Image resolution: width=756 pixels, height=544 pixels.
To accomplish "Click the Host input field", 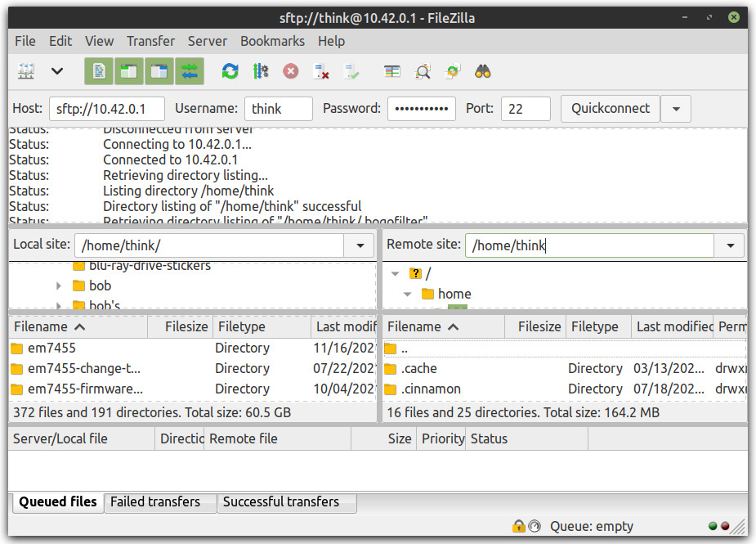I will (106, 109).
